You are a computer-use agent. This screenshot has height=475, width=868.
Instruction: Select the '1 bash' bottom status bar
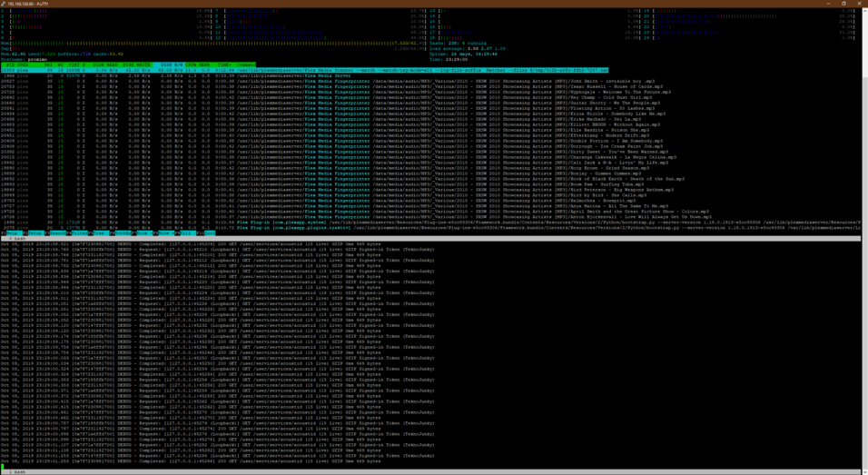(x=430, y=472)
